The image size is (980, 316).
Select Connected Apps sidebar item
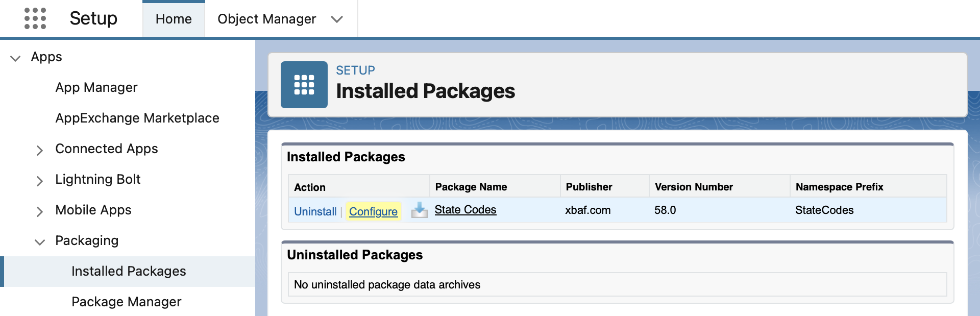click(x=107, y=149)
